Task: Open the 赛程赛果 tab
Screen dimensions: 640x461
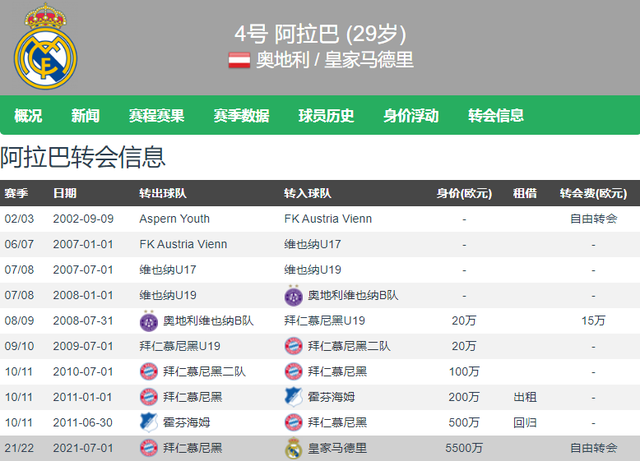Action: coord(157,116)
